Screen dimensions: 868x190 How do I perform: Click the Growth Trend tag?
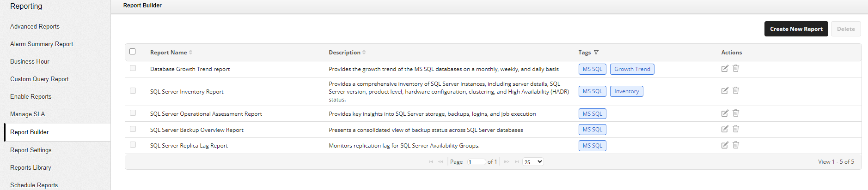click(632, 69)
